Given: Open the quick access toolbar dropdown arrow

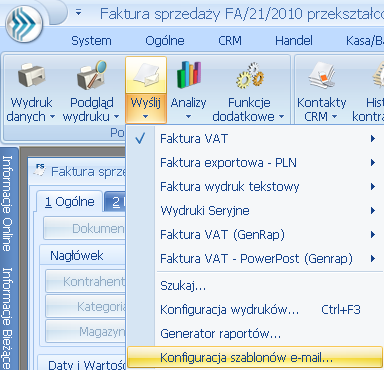Looking at the screenshot, I should pos(79,13).
